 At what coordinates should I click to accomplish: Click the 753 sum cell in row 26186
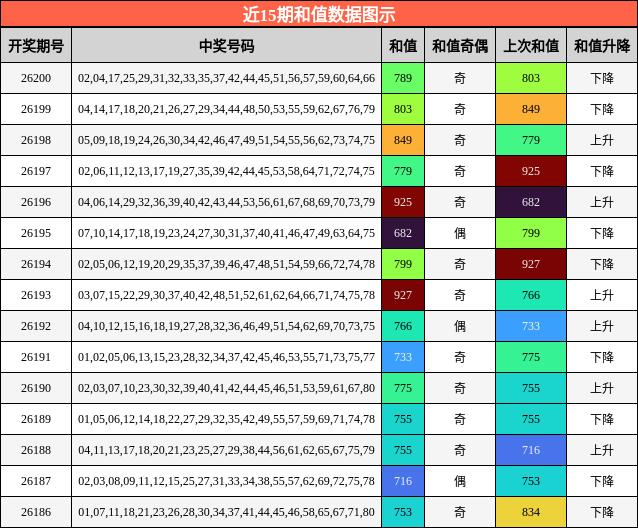[403, 512]
